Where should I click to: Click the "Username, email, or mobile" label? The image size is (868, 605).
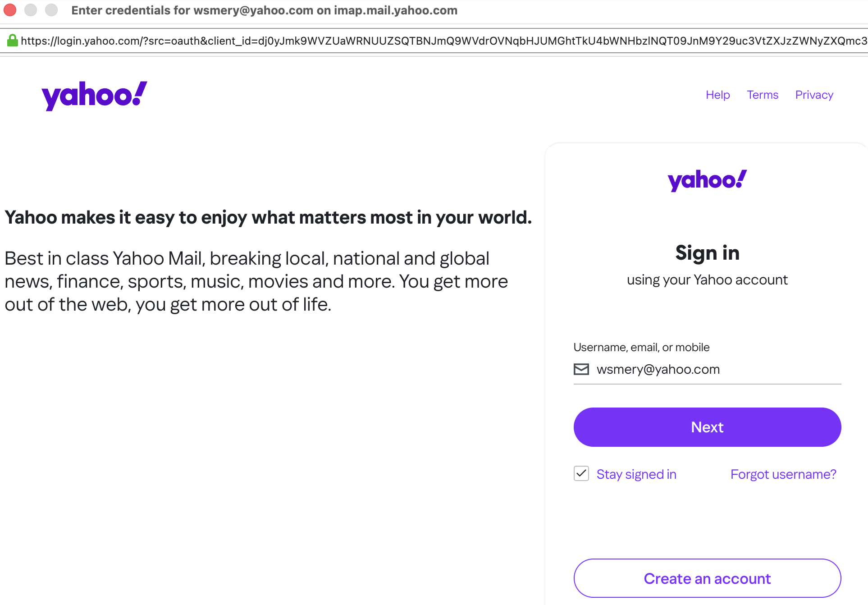click(x=641, y=347)
